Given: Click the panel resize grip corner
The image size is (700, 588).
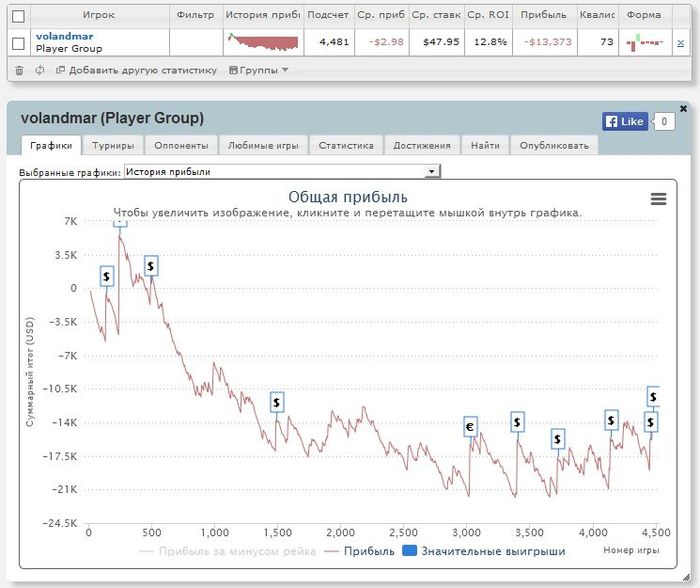Looking at the screenshot, I should click(x=686, y=578).
